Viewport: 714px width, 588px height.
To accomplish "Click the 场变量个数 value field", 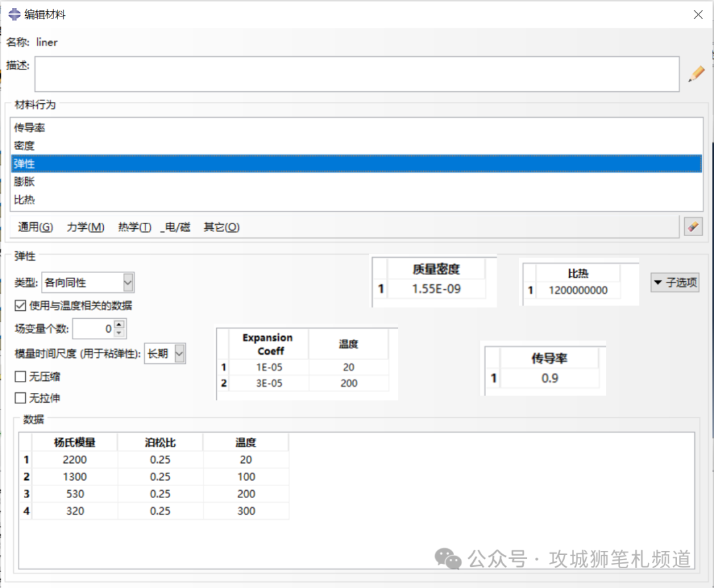I will [93, 329].
